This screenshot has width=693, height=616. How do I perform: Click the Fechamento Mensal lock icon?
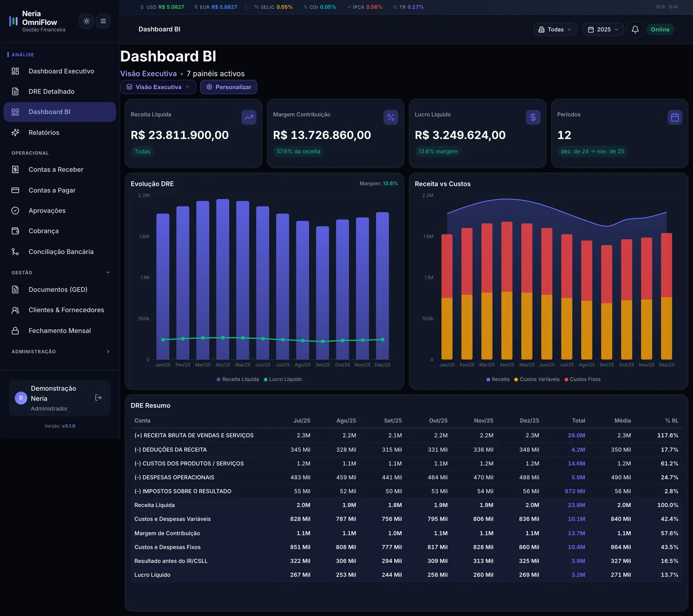[x=15, y=331]
